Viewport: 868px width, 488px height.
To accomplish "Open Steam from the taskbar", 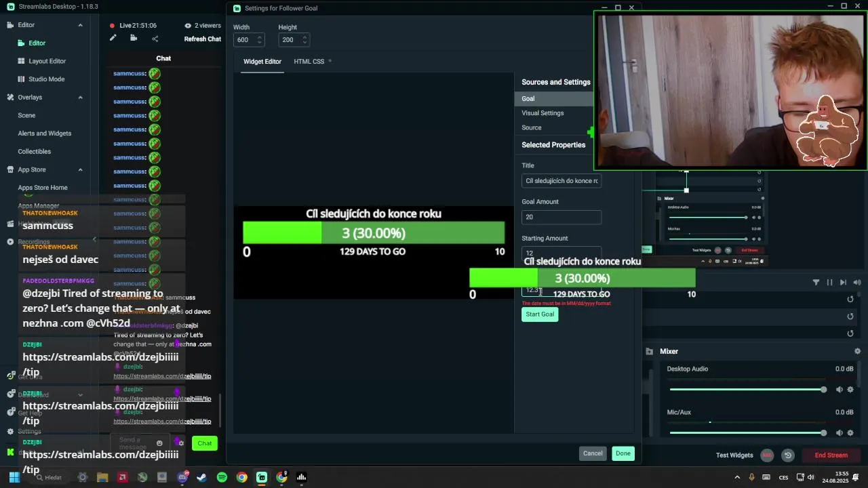I will tap(201, 477).
